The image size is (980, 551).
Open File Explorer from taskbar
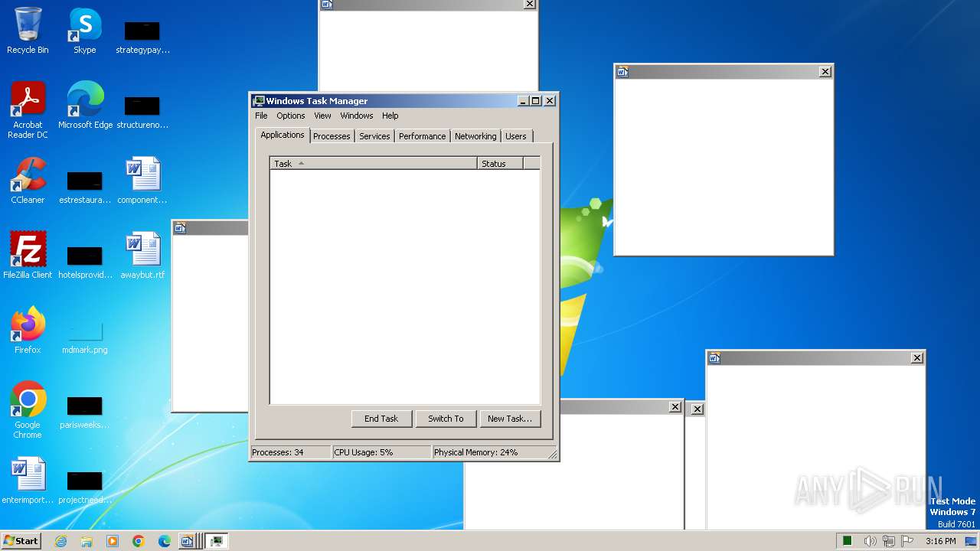click(x=87, y=541)
